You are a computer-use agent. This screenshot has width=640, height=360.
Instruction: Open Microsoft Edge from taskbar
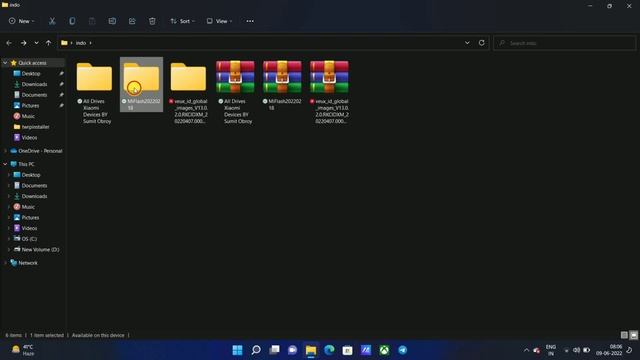tap(329, 350)
